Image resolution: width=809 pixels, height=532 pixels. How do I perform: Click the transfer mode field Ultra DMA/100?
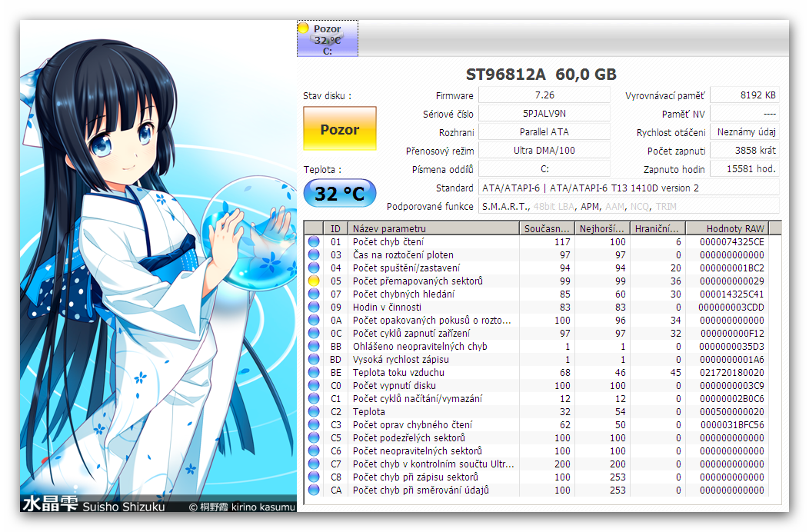(x=544, y=150)
